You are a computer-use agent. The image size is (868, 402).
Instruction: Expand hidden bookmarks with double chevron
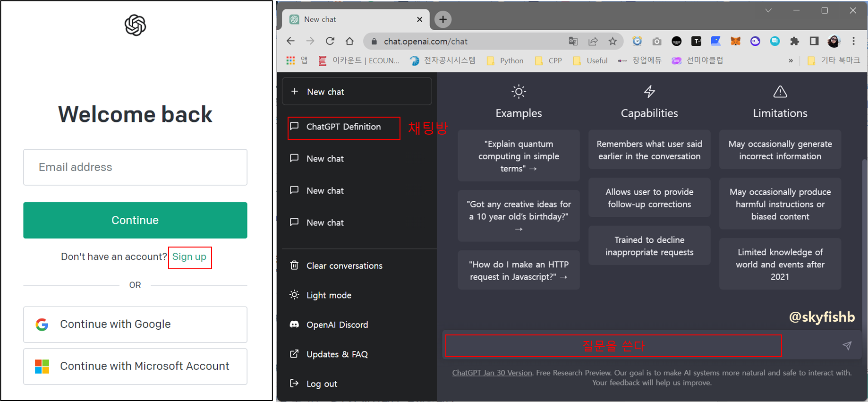pos(791,60)
